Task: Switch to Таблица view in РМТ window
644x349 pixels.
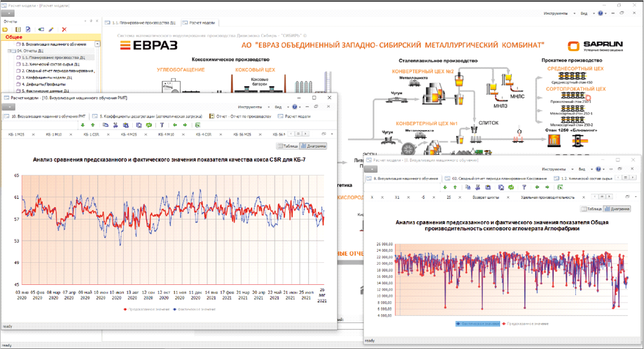Action: (288, 146)
